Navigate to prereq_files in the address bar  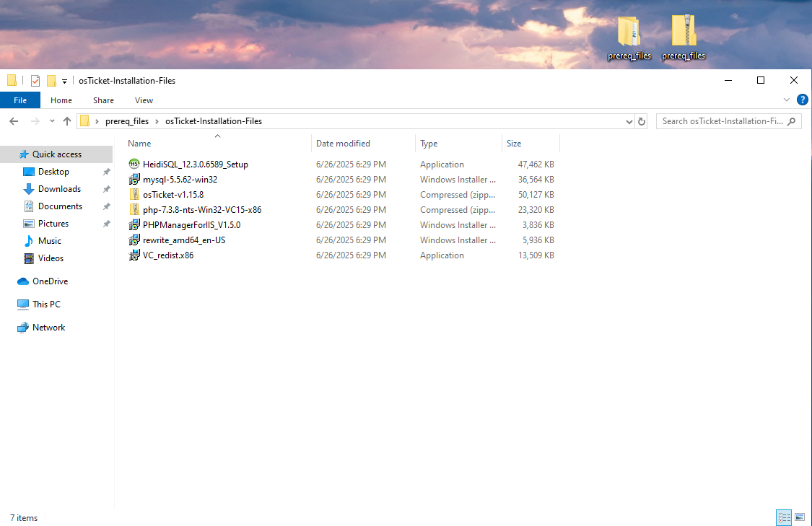(127, 121)
